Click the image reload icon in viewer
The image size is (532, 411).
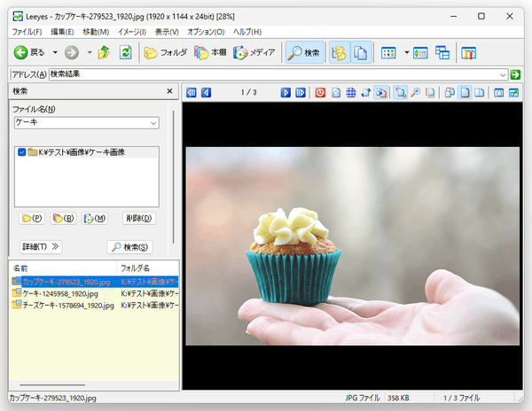coord(336,92)
